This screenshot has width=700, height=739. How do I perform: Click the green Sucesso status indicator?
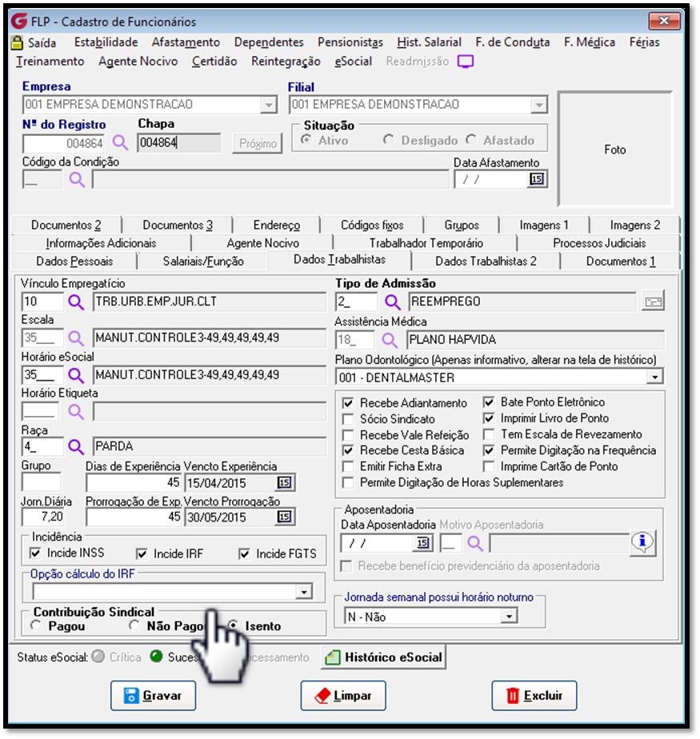pyautogui.click(x=156, y=657)
